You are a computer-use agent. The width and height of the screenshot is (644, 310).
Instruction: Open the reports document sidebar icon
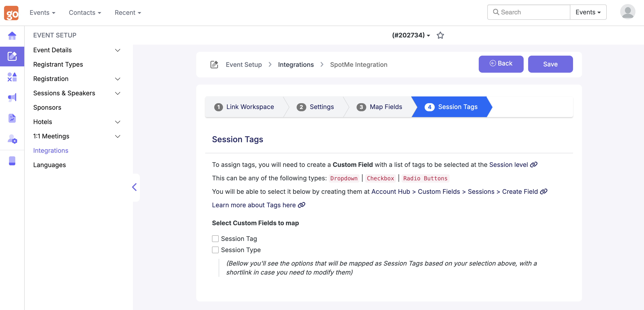(12, 118)
